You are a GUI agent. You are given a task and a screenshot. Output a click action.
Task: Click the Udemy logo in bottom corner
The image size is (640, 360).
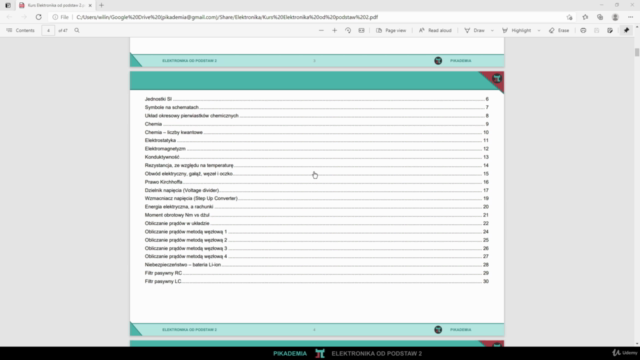(x=624, y=353)
